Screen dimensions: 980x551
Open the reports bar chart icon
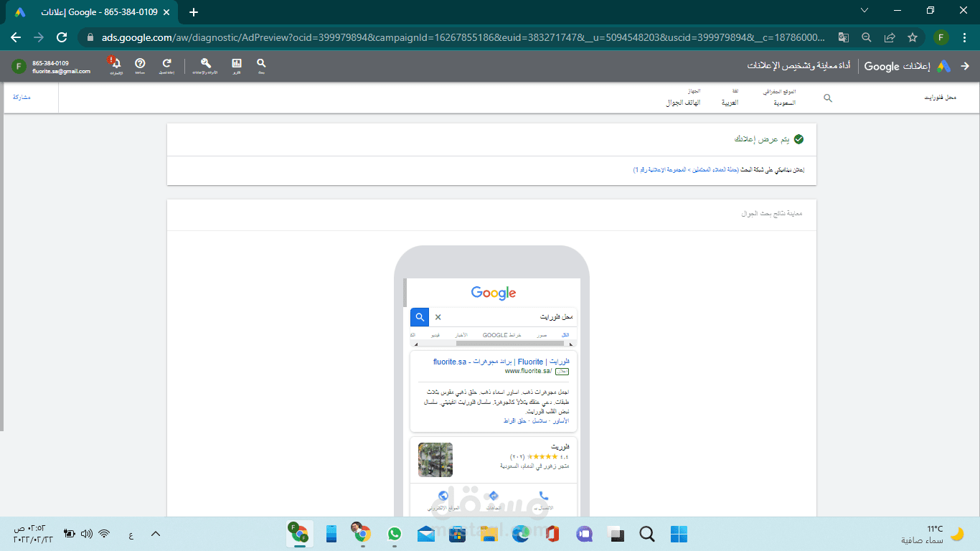pos(237,64)
